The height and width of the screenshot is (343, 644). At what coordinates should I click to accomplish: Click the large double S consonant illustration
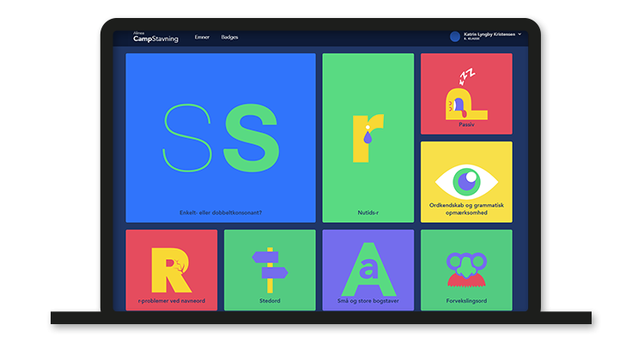coord(221,137)
